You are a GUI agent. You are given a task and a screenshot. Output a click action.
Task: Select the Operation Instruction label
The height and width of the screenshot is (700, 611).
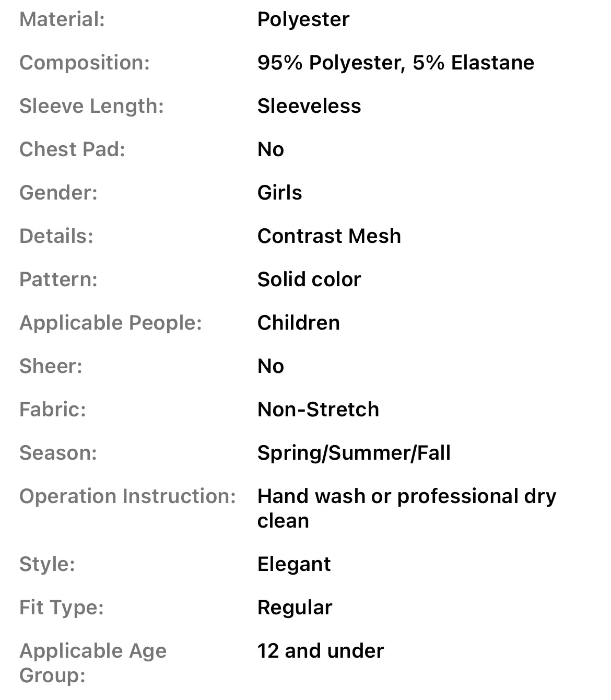point(127,497)
